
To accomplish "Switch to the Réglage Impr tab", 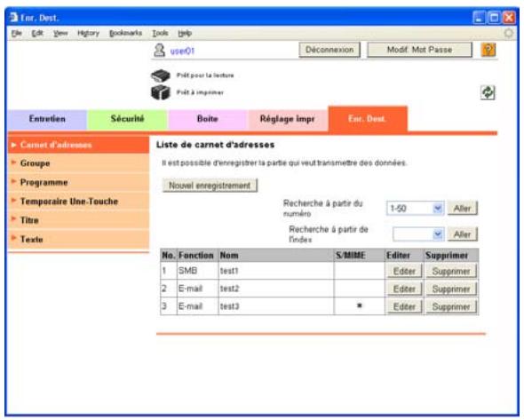I will click(288, 119).
